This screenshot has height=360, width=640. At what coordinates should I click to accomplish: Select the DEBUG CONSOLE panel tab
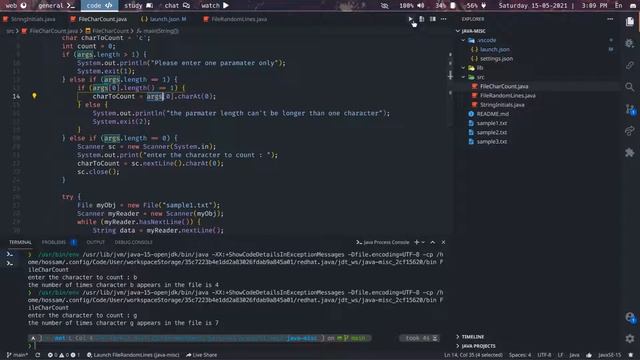point(133,242)
